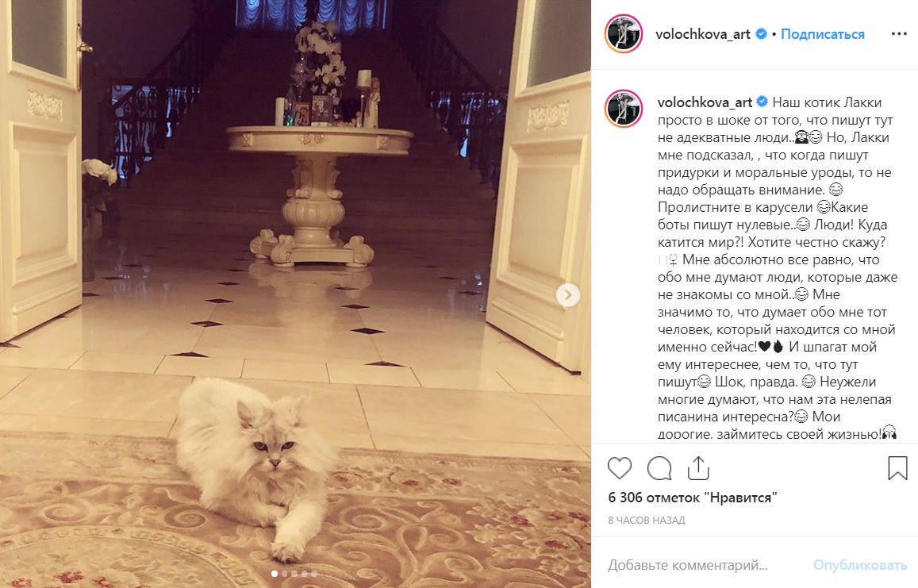Select the first carousel dot indicator
Viewport: 918px width, 588px height.
tap(275, 574)
